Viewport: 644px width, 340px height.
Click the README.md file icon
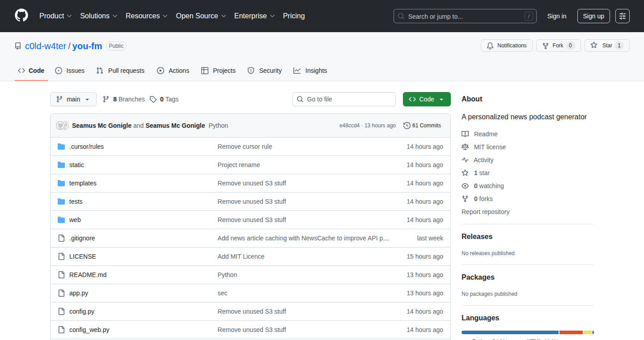(61, 275)
